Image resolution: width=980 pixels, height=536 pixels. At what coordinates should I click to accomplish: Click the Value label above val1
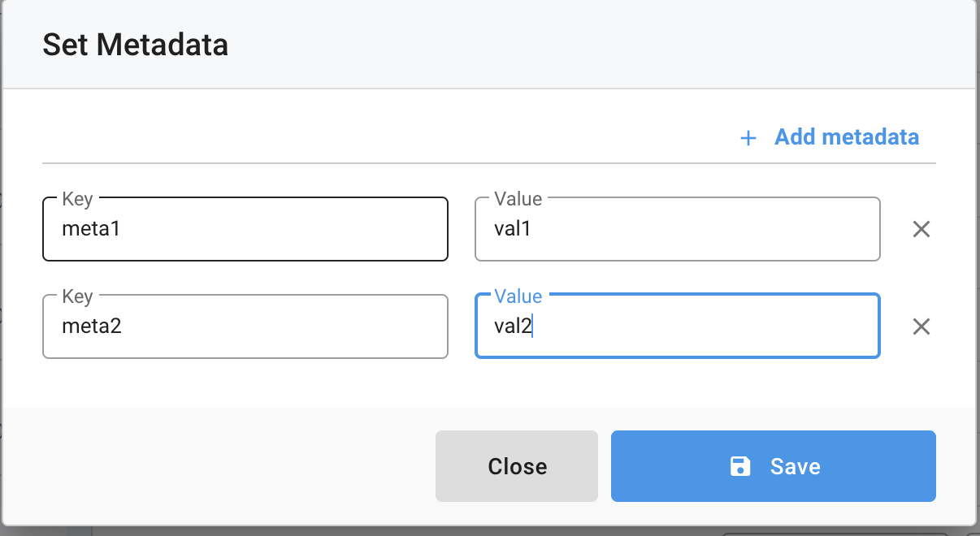(518, 199)
